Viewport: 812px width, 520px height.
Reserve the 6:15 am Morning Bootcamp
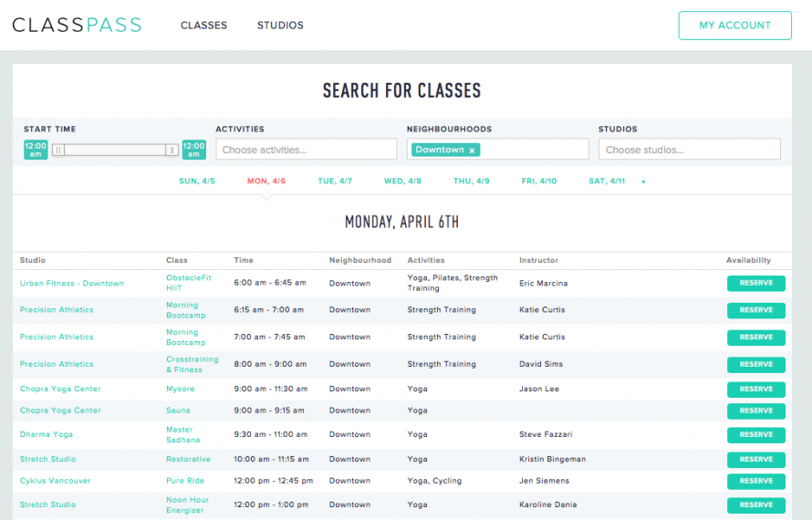click(756, 310)
